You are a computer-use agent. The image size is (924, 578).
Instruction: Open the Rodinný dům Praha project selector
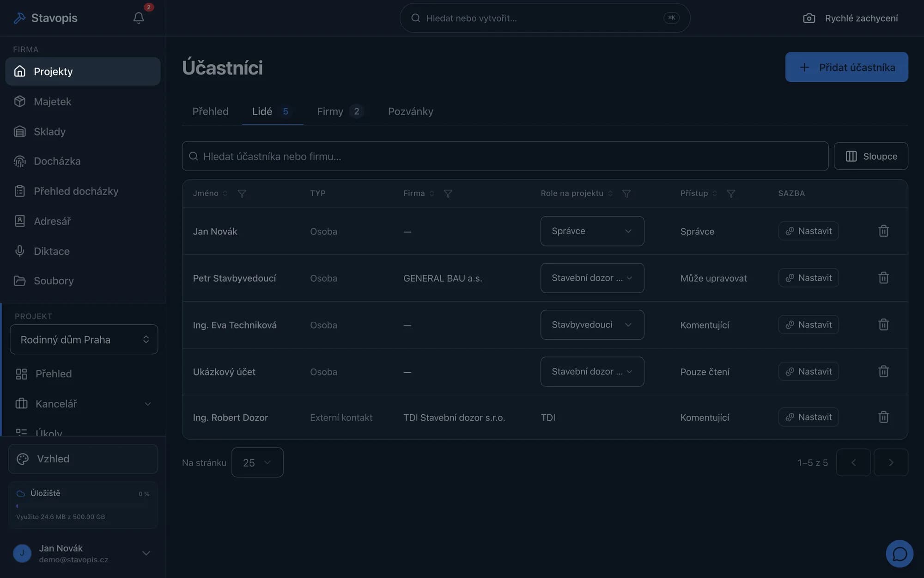point(84,339)
